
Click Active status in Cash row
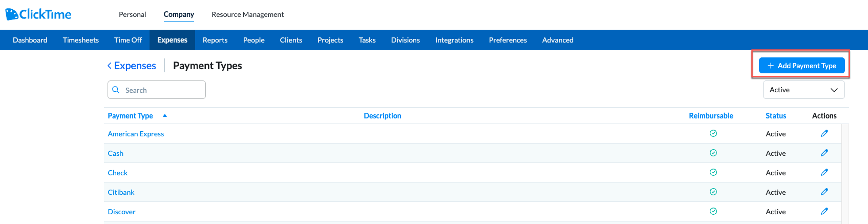[x=776, y=153]
